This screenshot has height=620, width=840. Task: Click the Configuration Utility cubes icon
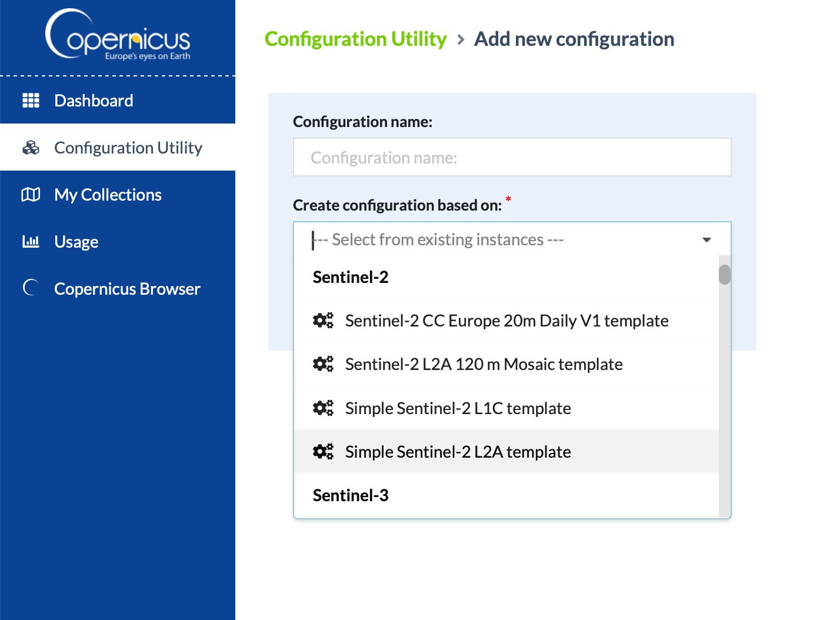click(31, 148)
